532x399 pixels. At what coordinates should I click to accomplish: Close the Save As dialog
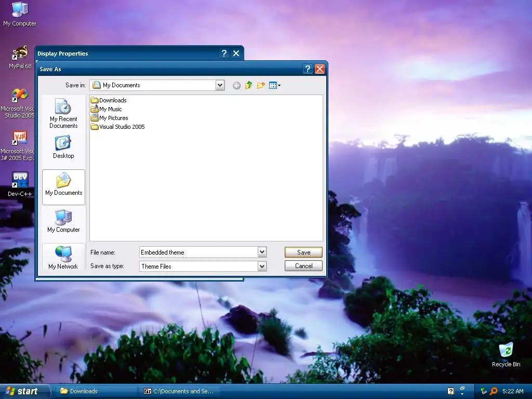pos(320,69)
